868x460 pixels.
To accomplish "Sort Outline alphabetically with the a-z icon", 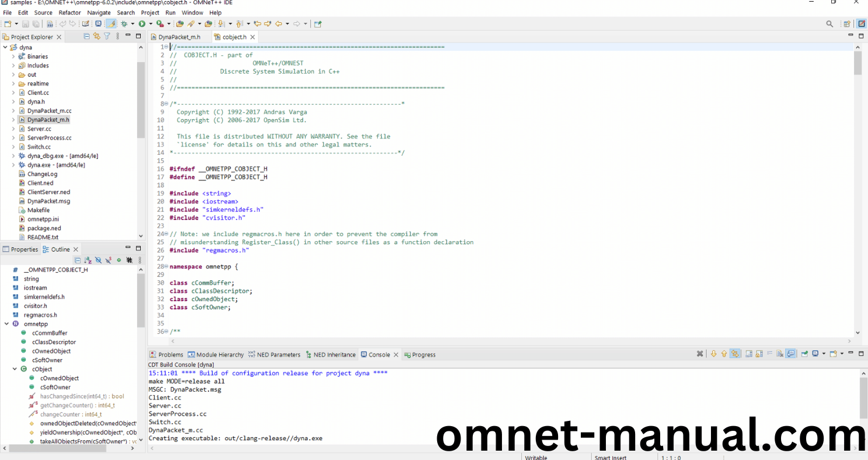I will [88, 260].
